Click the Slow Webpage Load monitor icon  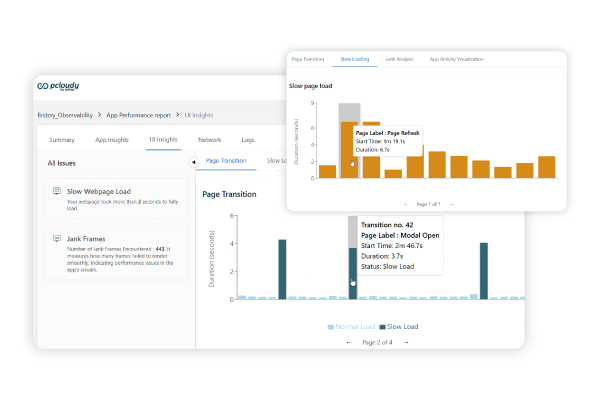(x=58, y=190)
